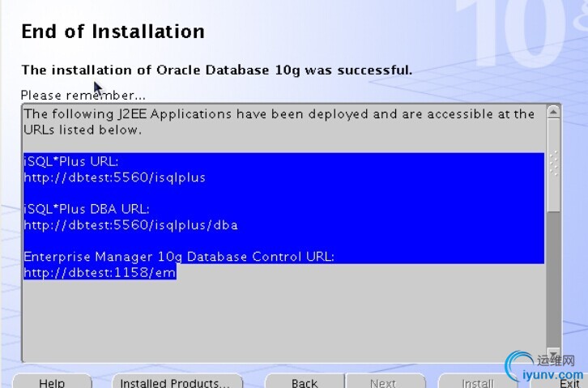Viewport: 588px width, 388px height.
Task: Open Installed Products list
Action: pyautogui.click(x=177, y=382)
